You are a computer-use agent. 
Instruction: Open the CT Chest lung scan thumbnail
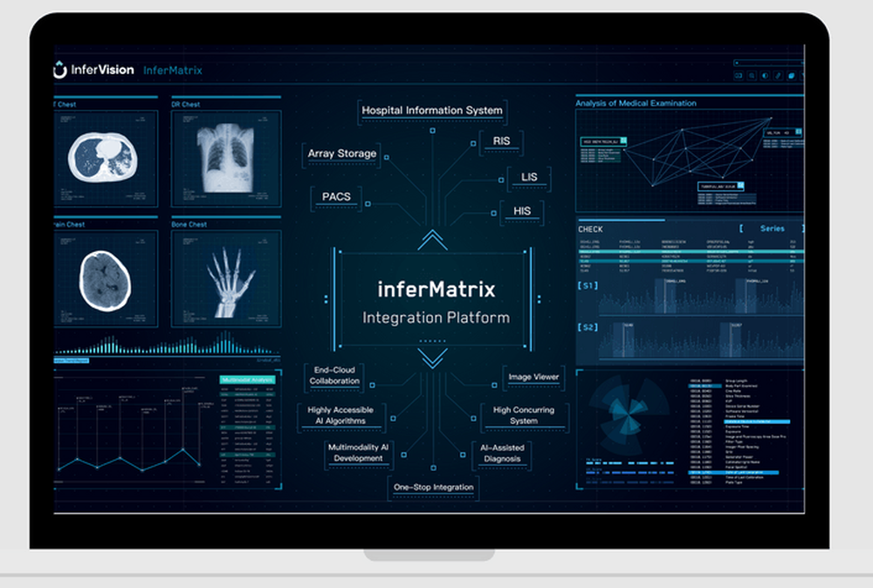click(x=106, y=159)
